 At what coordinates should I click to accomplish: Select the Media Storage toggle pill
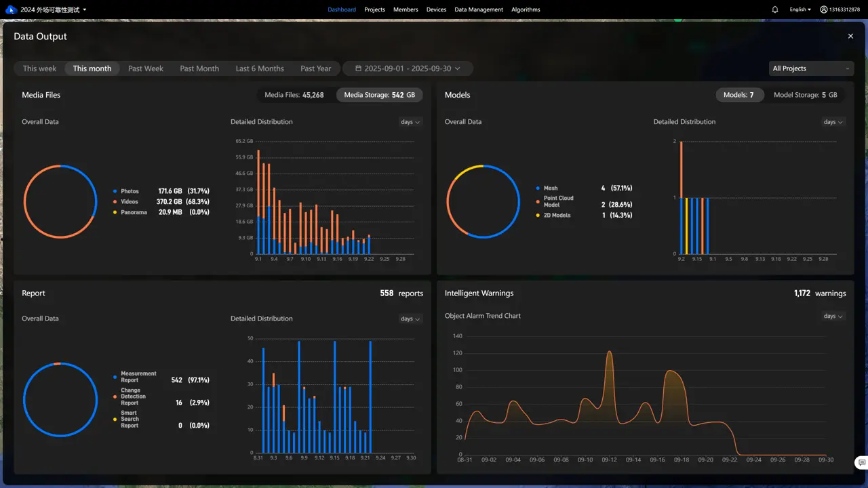pos(379,95)
